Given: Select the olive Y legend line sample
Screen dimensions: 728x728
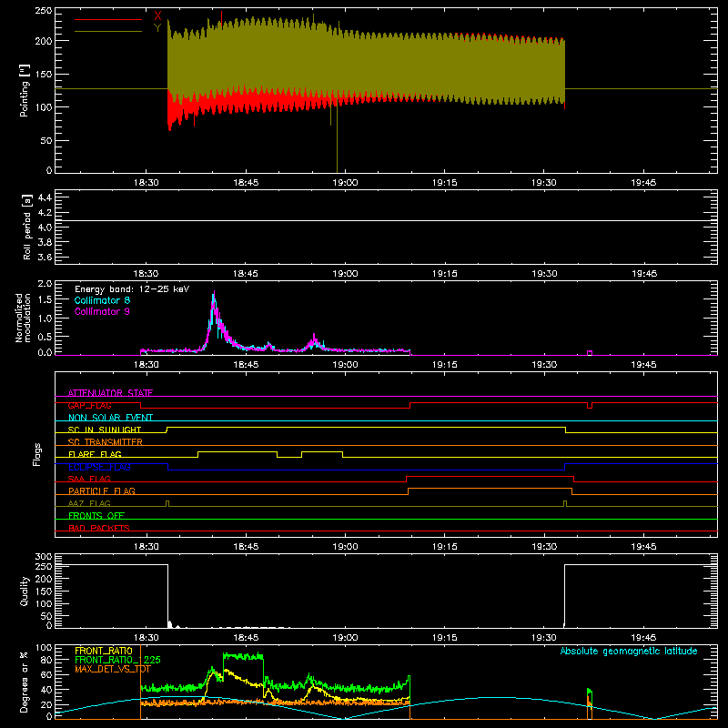Looking at the screenshot, I should click(108, 31).
